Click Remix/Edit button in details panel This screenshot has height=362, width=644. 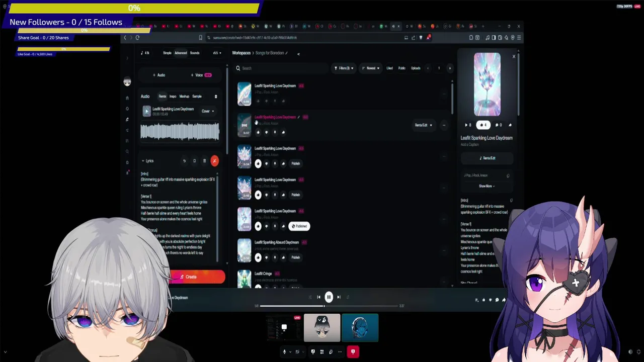click(487, 158)
